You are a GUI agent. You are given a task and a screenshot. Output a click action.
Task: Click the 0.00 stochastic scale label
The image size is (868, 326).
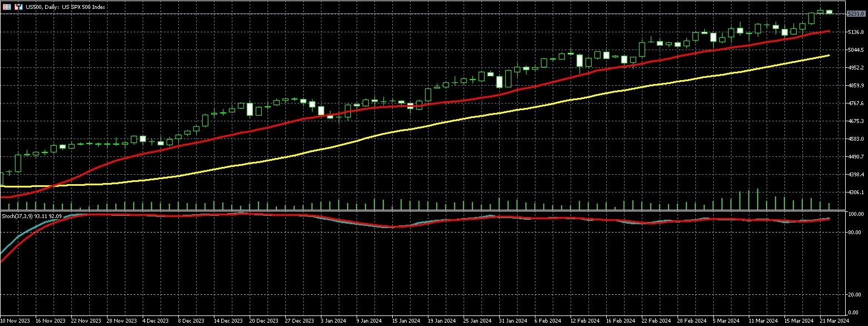click(x=854, y=313)
